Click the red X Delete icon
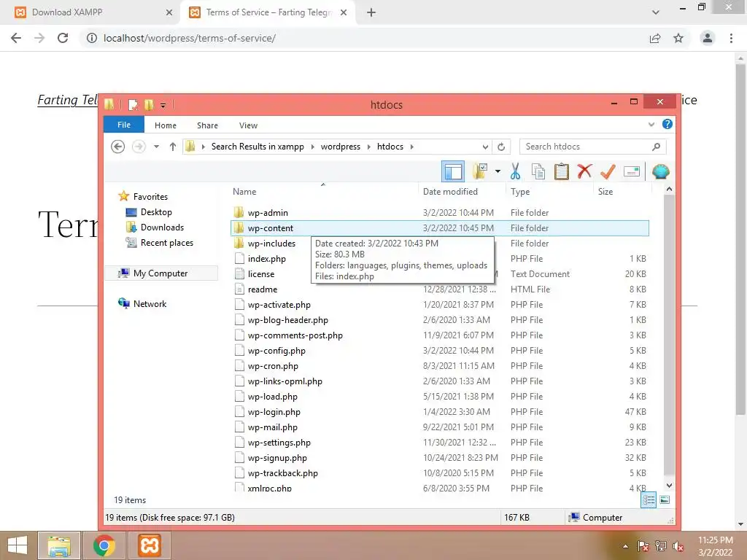 coord(584,171)
